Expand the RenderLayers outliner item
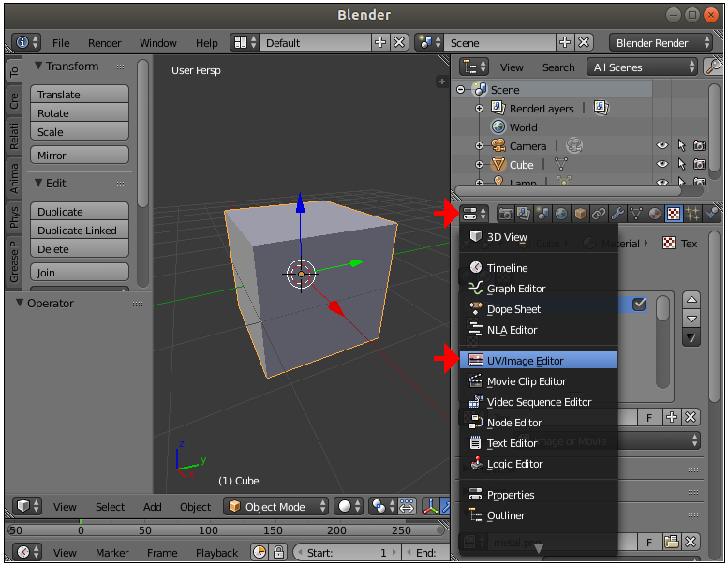728x566 pixels. click(x=479, y=108)
